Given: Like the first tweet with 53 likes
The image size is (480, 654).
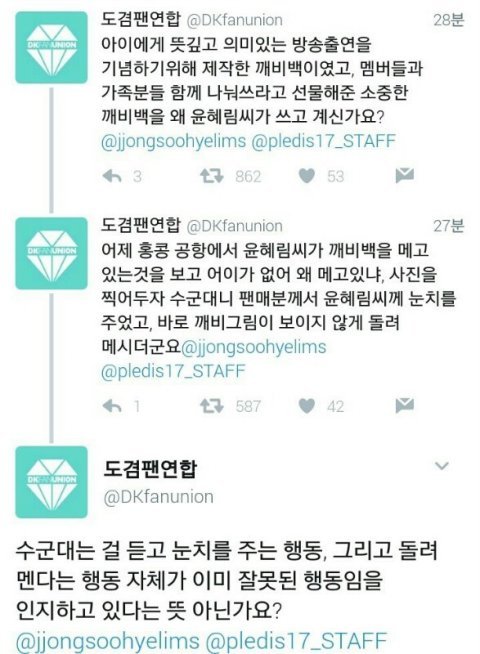Looking at the screenshot, I should coord(307,176).
